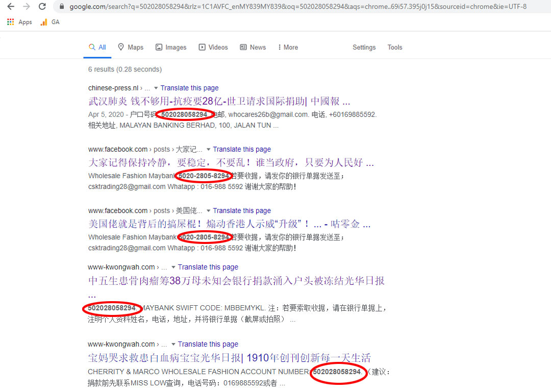The width and height of the screenshot is (551, 392).
Task: Open search Settings
Action: [364, 47]
